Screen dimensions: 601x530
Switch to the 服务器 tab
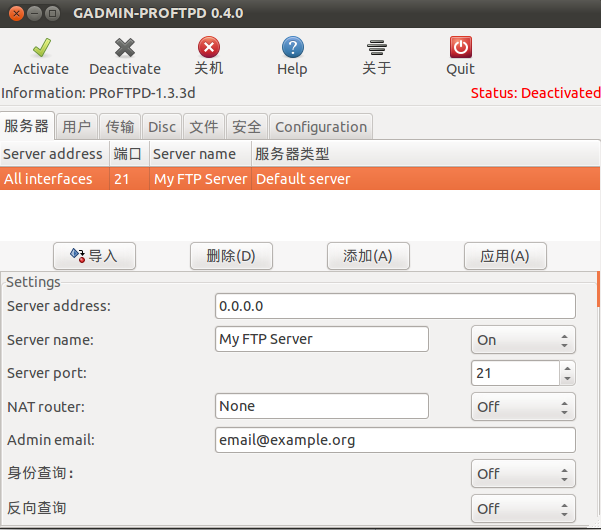(26, 126)
